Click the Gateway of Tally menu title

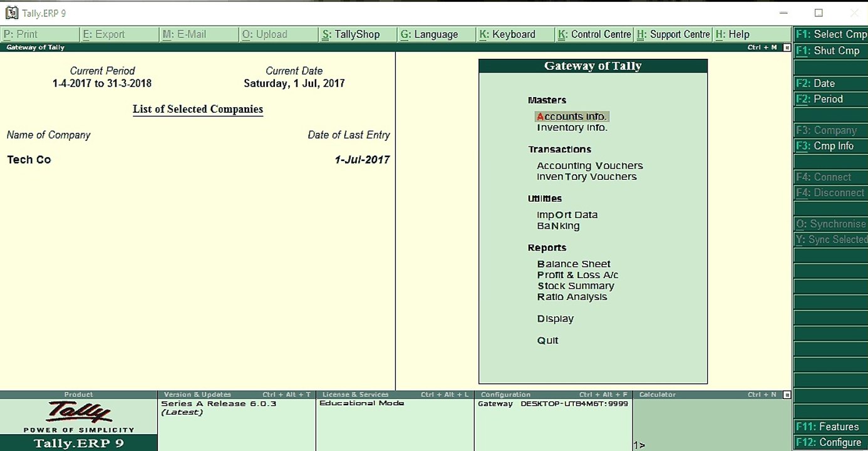(x=593, y=66)
